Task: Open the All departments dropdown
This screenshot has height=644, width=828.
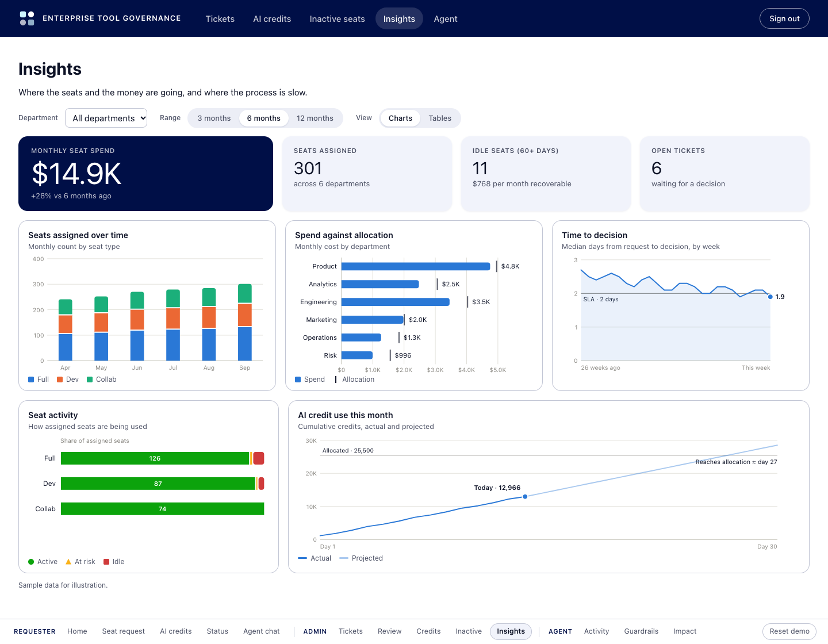Action: (106, 118)
